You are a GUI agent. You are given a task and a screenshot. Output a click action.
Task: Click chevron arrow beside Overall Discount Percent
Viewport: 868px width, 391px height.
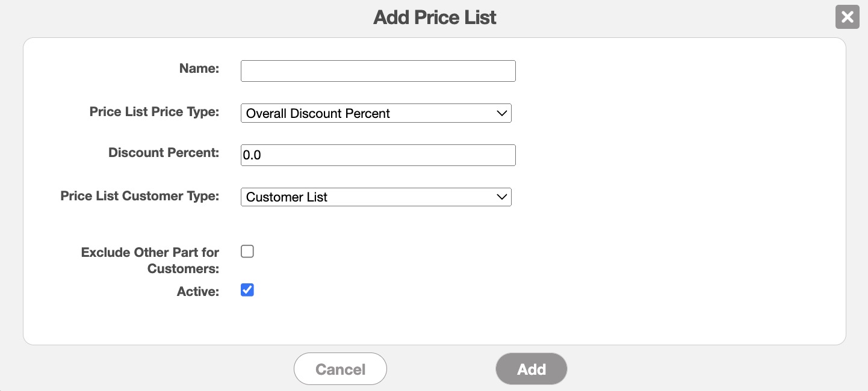(502, 113)
